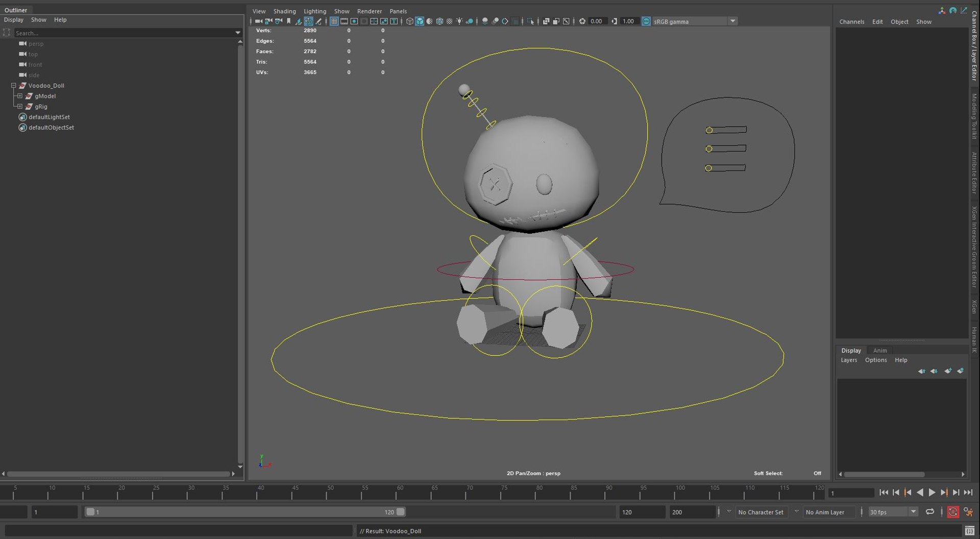The image size is (980, 539).
Task: Jump to start of playback range
Action: tap(884, 493)
